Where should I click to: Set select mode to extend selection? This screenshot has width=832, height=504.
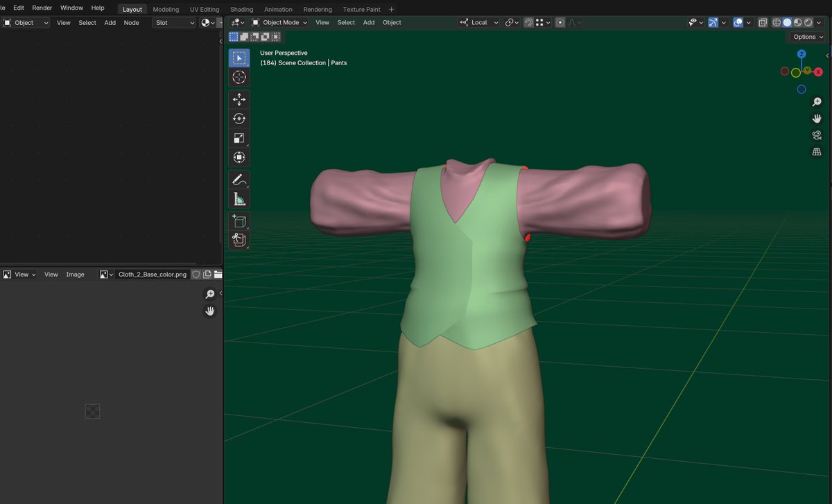244,37
